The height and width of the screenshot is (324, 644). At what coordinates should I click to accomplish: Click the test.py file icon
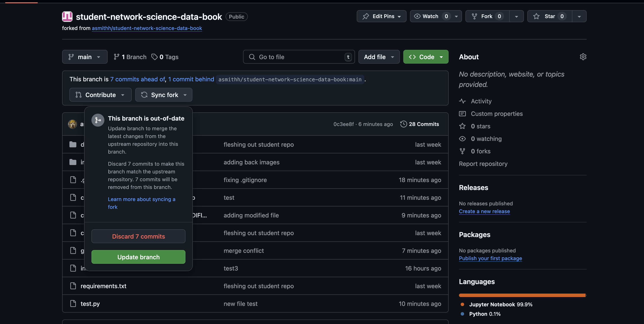[x=73, y=304]
